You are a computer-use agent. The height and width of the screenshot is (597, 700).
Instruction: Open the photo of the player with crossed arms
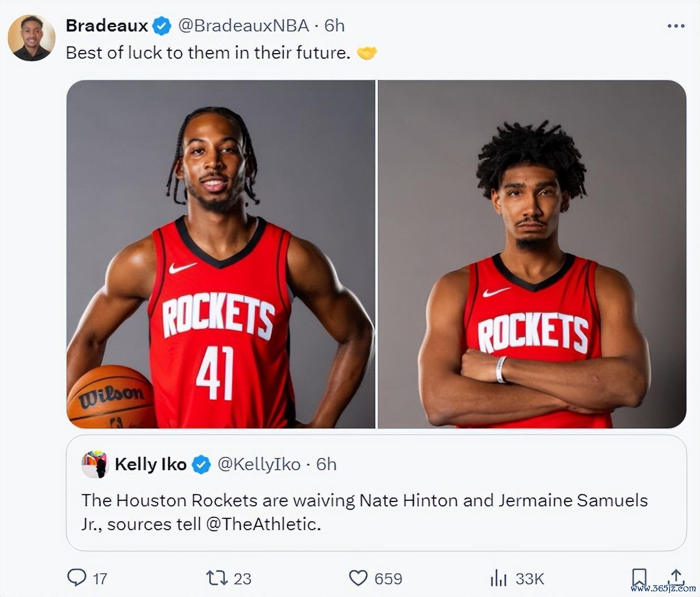point(532,254)
